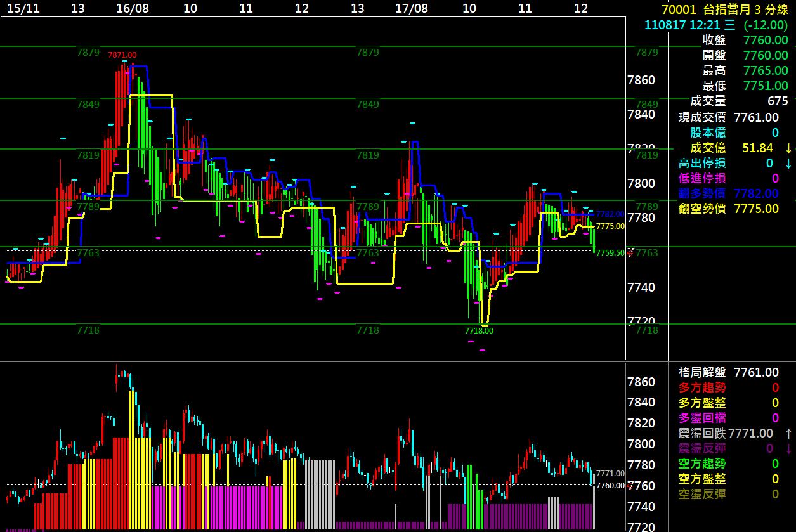Click 7760 on the lower chart price axis
Image resolution: width=796 pixels, height=532 pixels.
pos(641,486)
